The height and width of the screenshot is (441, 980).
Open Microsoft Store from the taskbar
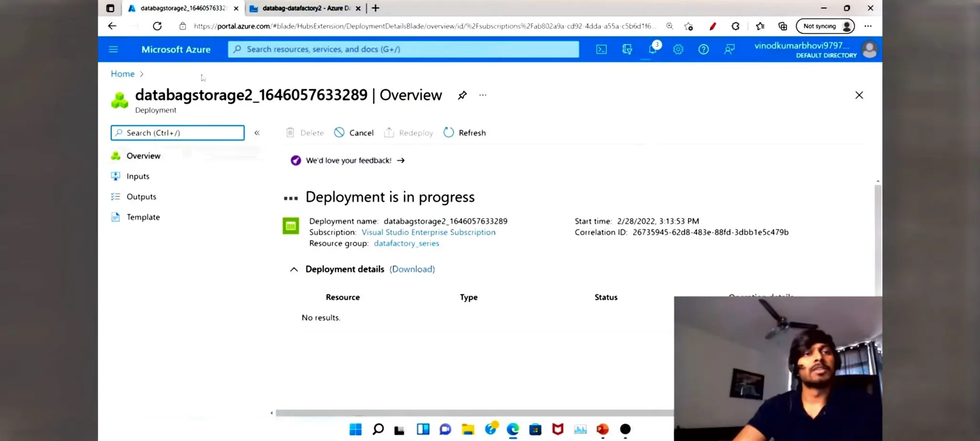tap(535, 430)
